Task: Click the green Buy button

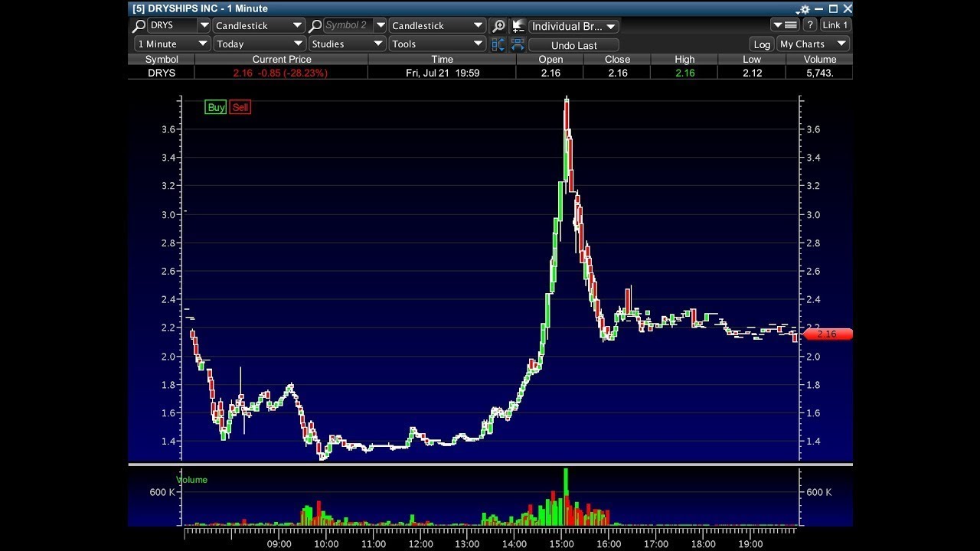Action: 216,107
